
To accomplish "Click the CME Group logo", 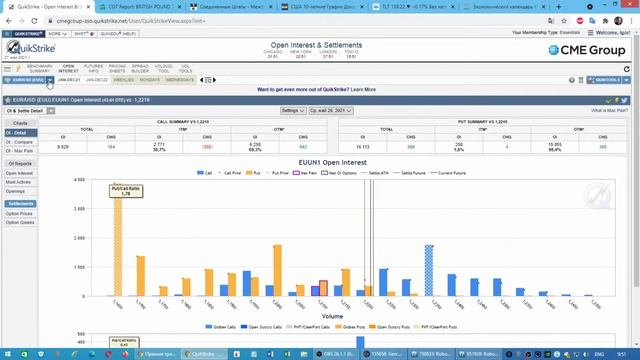I will (x=587, y=50).
